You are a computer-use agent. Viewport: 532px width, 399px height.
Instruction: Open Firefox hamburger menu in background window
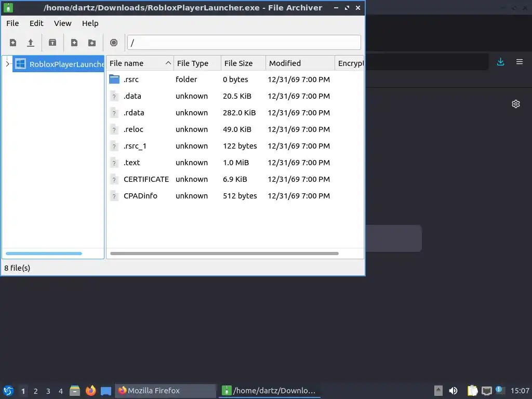click(520, 62)
